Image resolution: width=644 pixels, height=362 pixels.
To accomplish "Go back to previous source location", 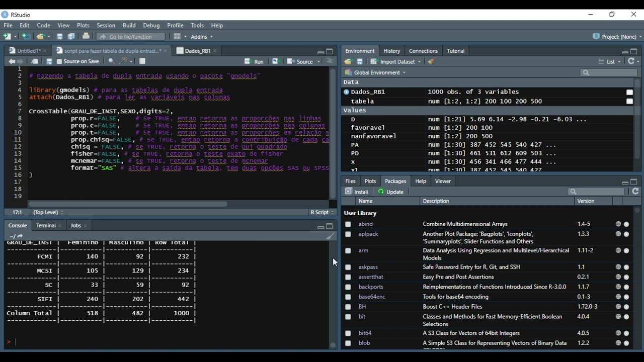I will tap(11, 61).
